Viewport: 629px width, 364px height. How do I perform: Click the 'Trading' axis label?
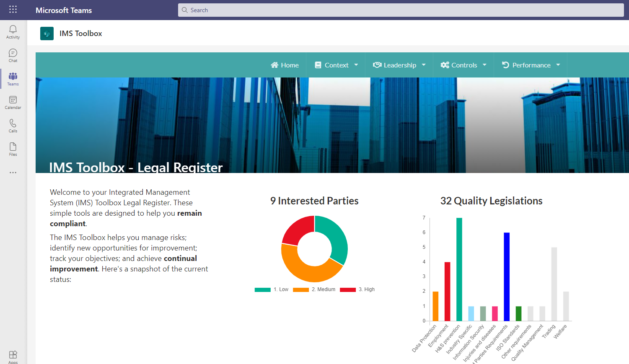pyautogui.click(x=549, y=331)
